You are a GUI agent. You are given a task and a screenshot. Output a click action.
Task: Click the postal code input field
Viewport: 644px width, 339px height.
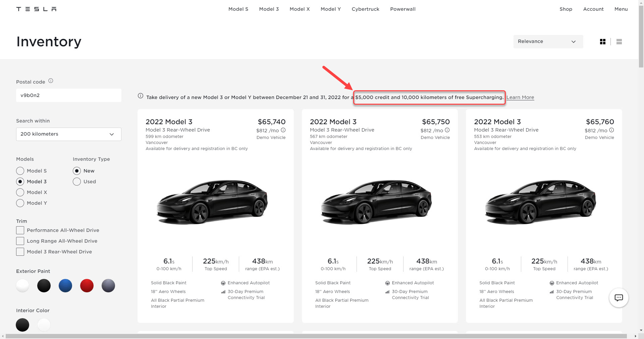tap(69, 95)
